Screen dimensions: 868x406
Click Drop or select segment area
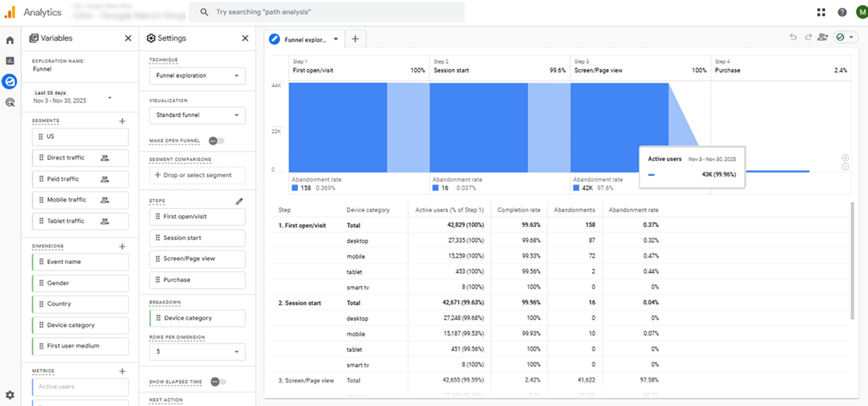click(197, 175)
